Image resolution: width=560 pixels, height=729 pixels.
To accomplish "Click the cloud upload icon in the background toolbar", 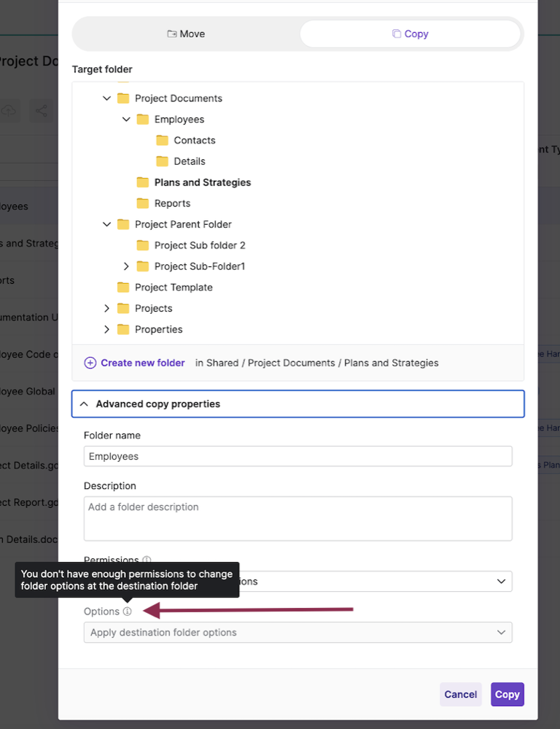I will click(9, 110).
